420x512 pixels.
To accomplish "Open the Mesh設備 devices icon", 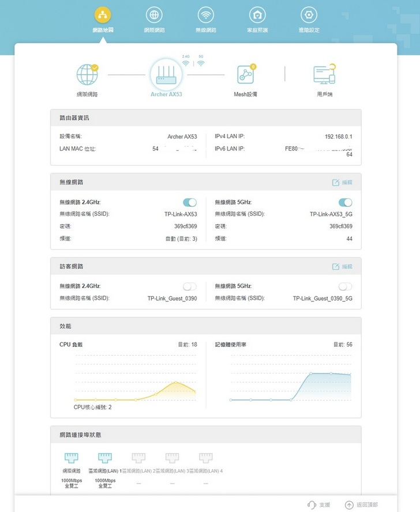I will click(245, 75).
